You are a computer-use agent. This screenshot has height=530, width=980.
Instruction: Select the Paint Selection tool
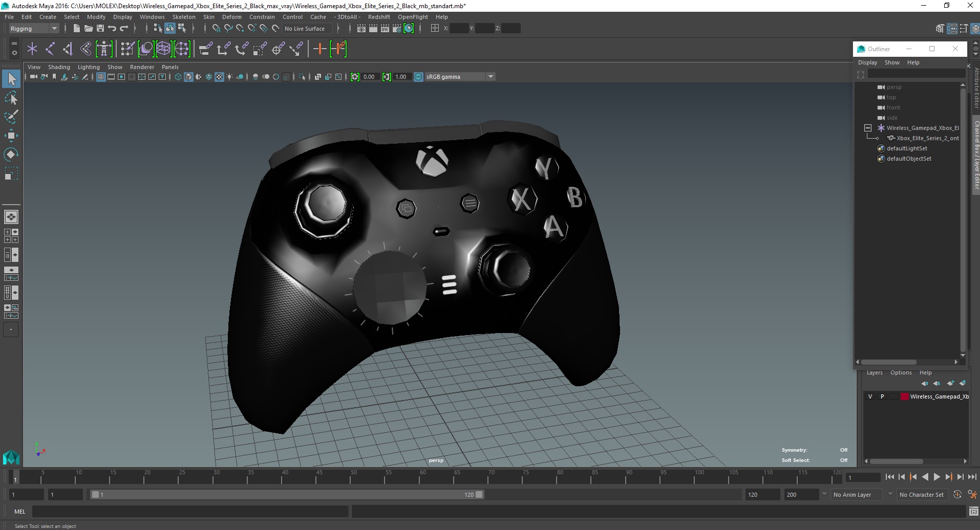click(11, 117)
